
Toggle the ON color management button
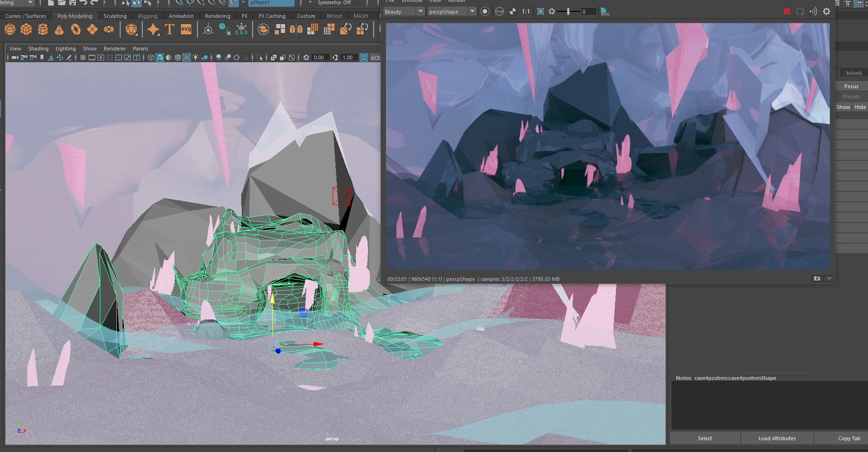pyautogui.click(x=364, y=58)
